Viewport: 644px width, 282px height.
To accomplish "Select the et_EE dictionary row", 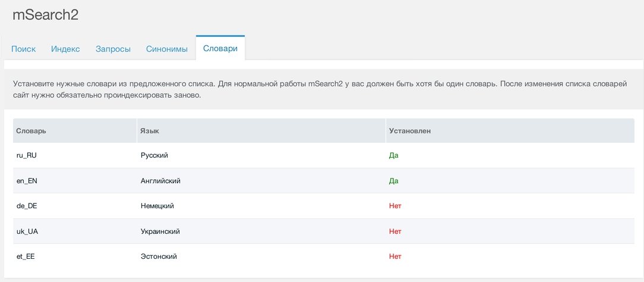I will (324, 256).
